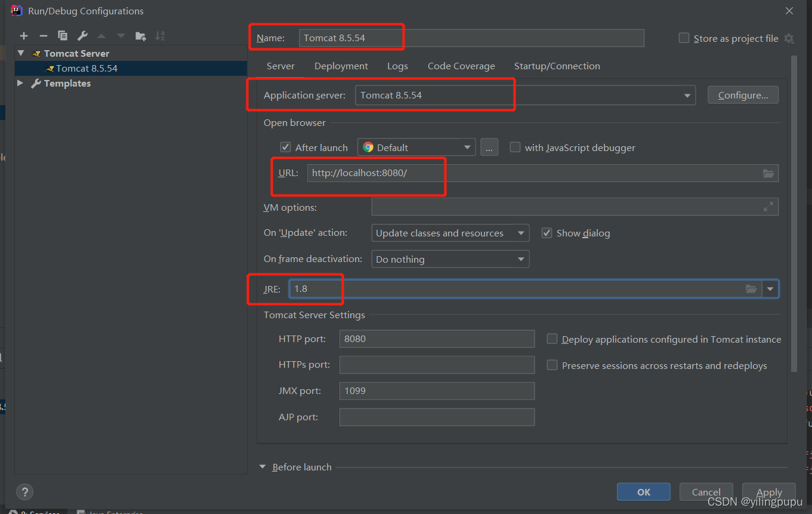Enable Preserve sessions across restarts and redeploys

(552, 365)
